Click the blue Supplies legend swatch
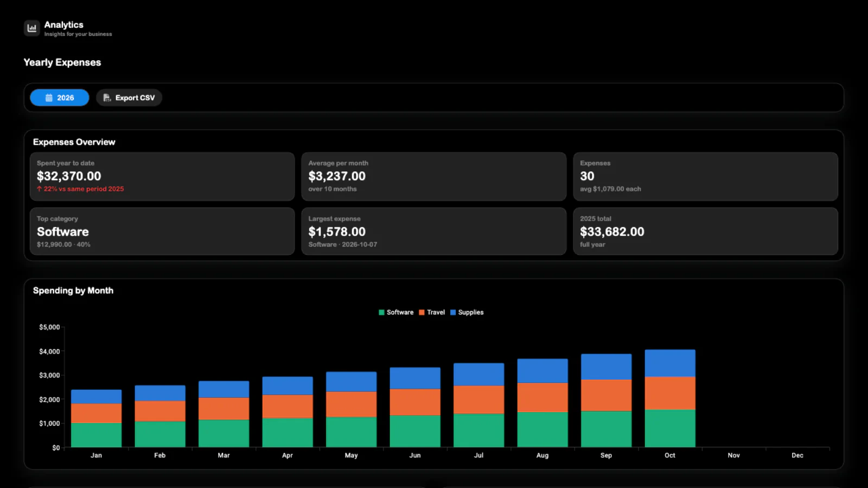The image size is (868, 488). point(453,312)
